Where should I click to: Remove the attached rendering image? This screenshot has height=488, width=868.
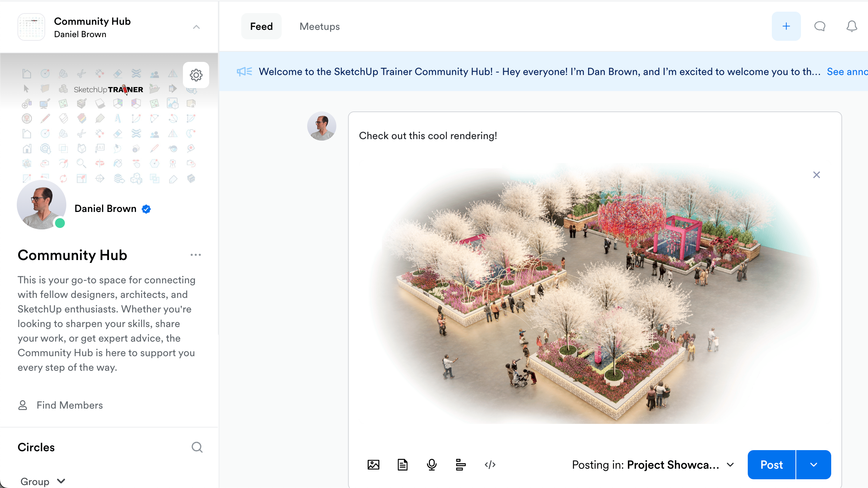(x=817, y=175)
